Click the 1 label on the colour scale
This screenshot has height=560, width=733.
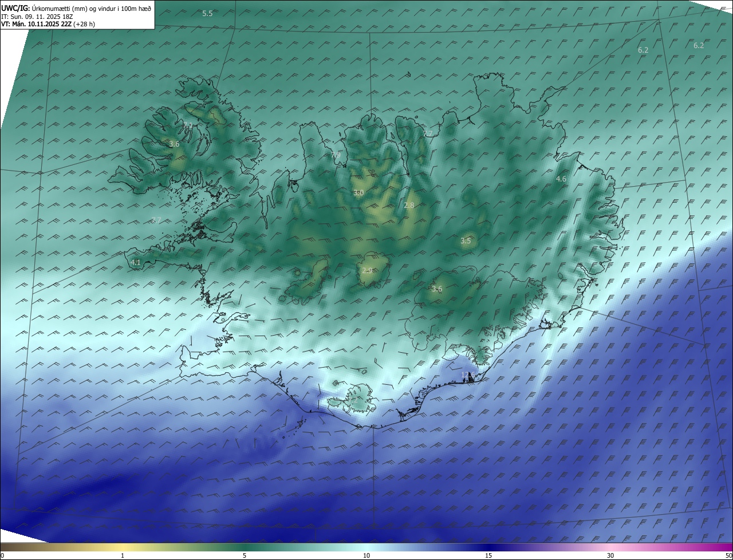coord(123,555)
